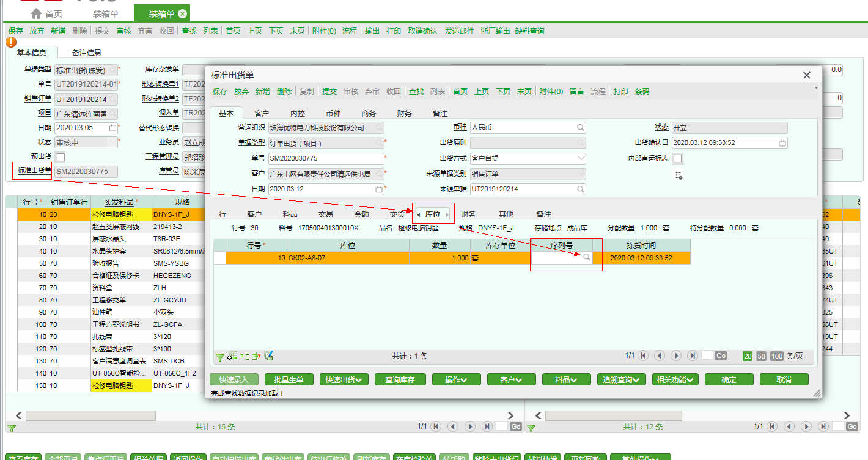Expand the 追溯查询 dropdown button
This screenshot has width=868, height=460.
[621, 380]
